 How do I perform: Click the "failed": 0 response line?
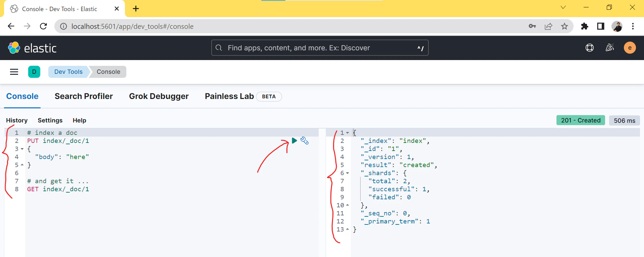point(389,197)
